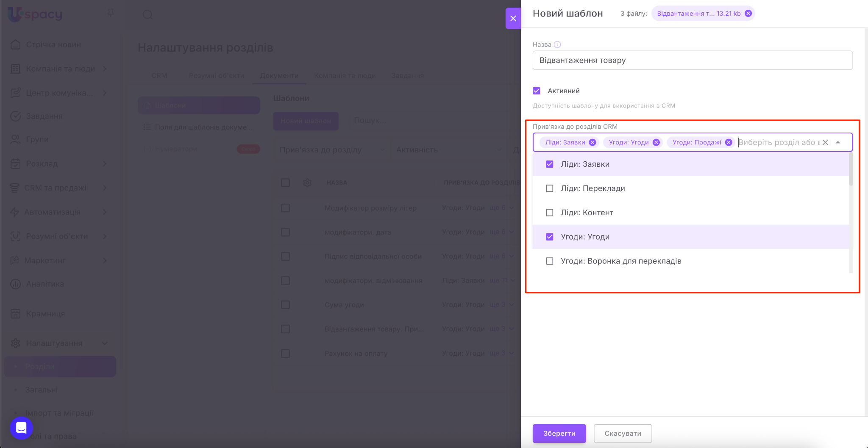The height and width of the screenshot is (448, 868).
Task: Clear all selected CRM sections
Action: pos(825,142)
